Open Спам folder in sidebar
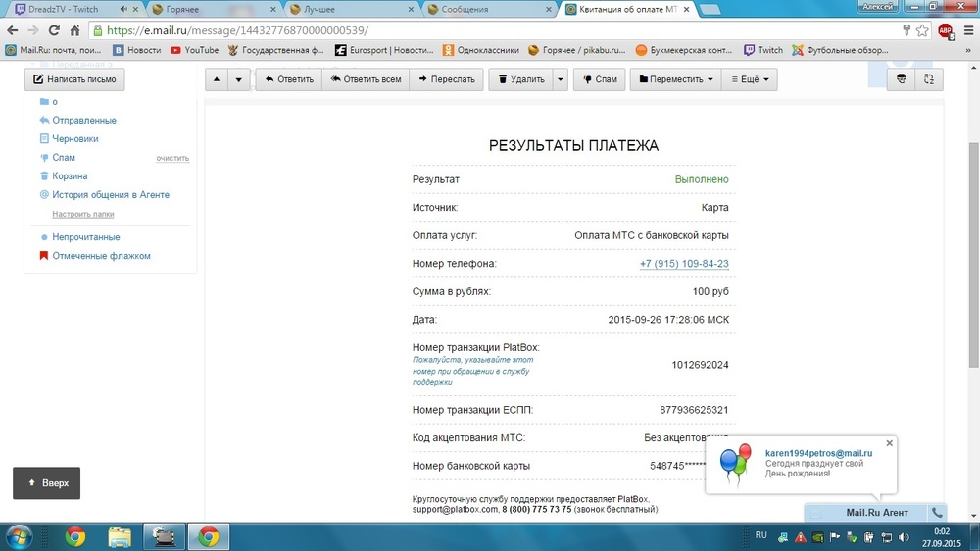980x551 pixels. (x=63, y=158)
